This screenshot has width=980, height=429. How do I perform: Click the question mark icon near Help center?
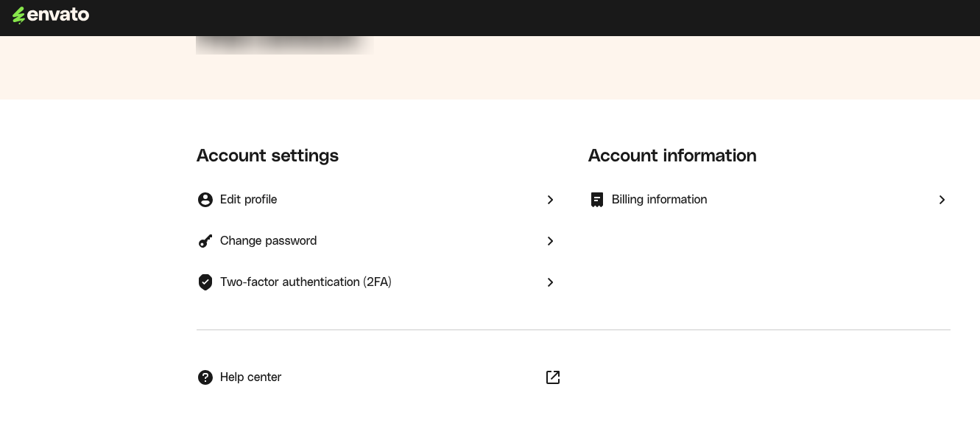205,377
